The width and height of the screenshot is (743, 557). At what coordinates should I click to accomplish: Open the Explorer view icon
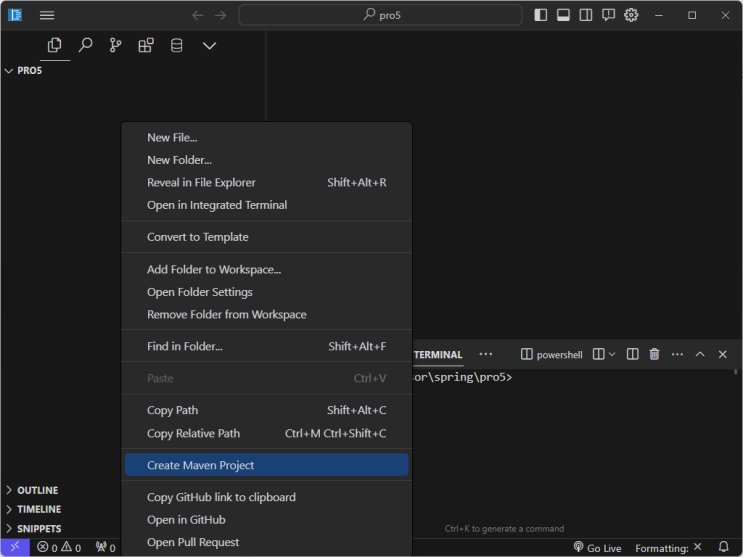click(54, 46)
